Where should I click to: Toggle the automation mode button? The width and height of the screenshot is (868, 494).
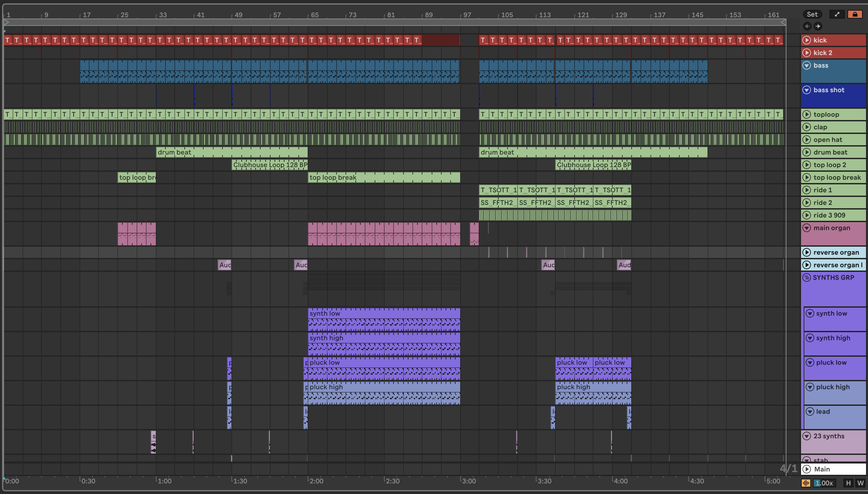tap(837, 14)
